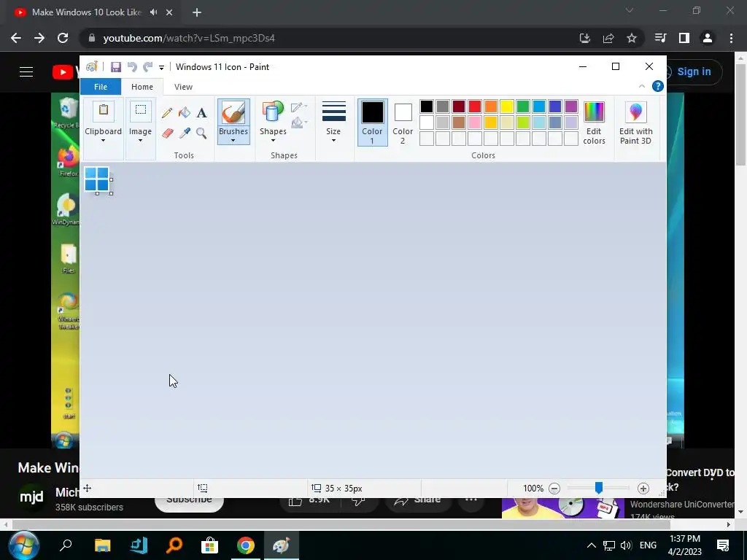Click the Undo arrow in quick access toolbar

pyautogui.click(x=132, y=67)
